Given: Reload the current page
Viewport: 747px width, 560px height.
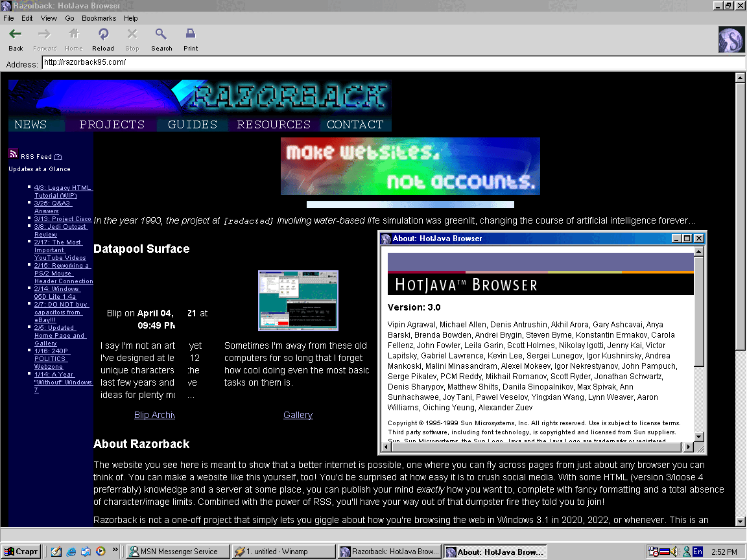Looking at the screenshot, I should 103,34.
